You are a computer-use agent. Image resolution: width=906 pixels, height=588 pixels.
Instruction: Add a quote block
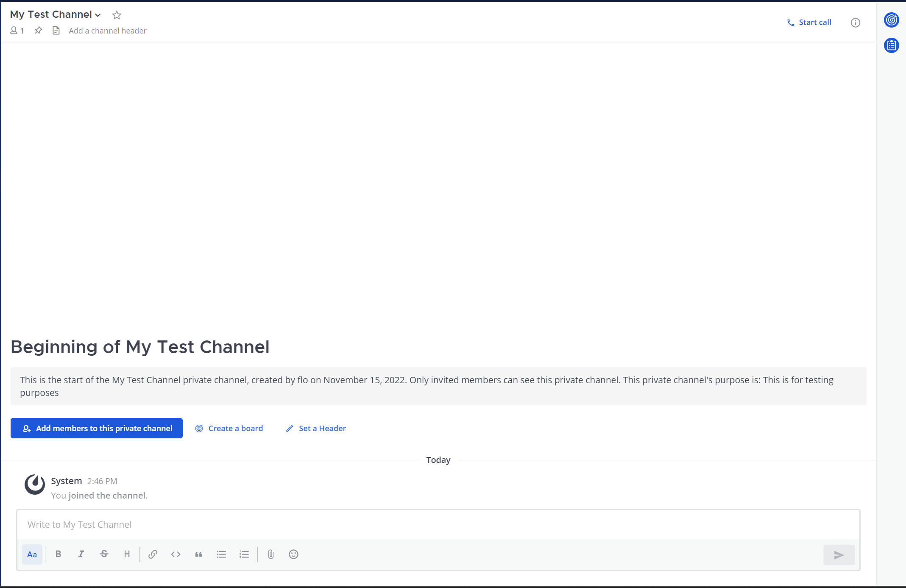[198, 554]
